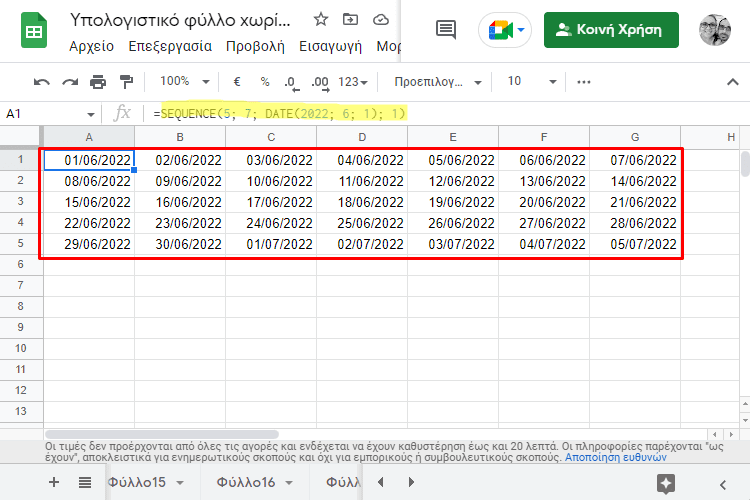Select cell with 18/06/2022

(362, 202)
